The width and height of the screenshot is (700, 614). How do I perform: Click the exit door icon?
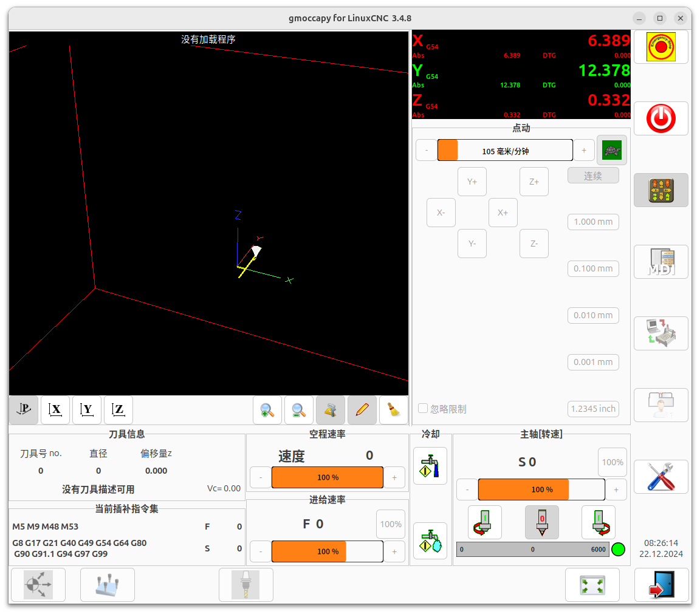click(x=661, y=585)
